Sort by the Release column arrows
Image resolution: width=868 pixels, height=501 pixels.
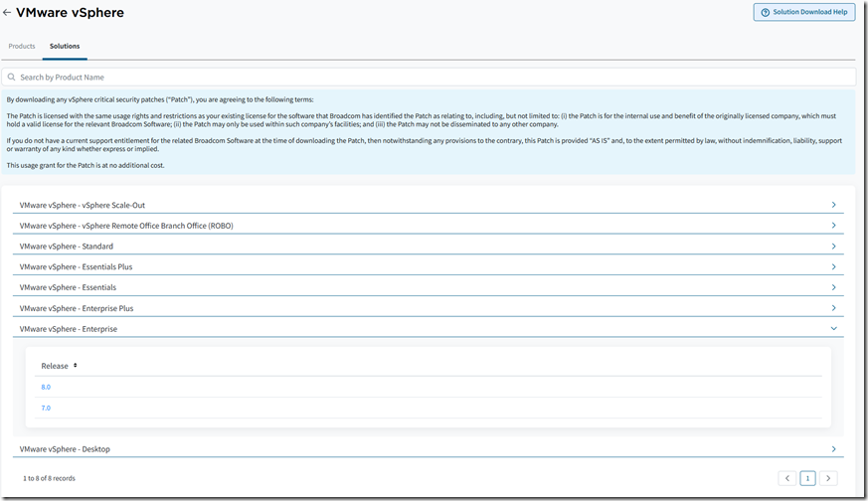coord(75,366)
